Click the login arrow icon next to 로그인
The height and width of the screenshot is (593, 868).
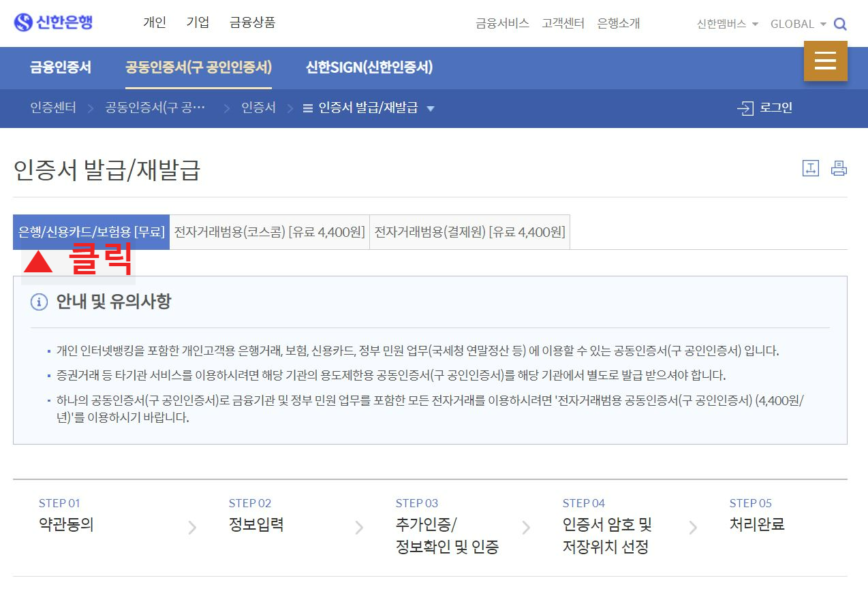coord(744,108)
